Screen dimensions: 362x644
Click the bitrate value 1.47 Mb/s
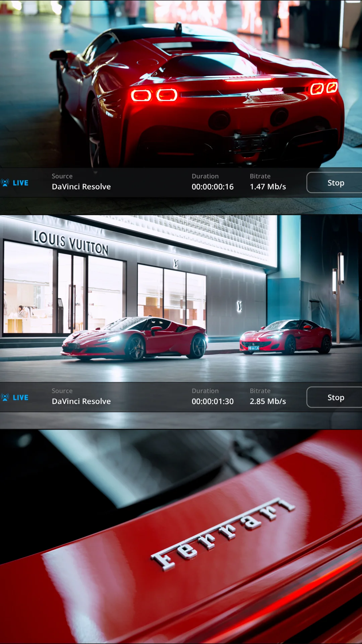point(268,187)
